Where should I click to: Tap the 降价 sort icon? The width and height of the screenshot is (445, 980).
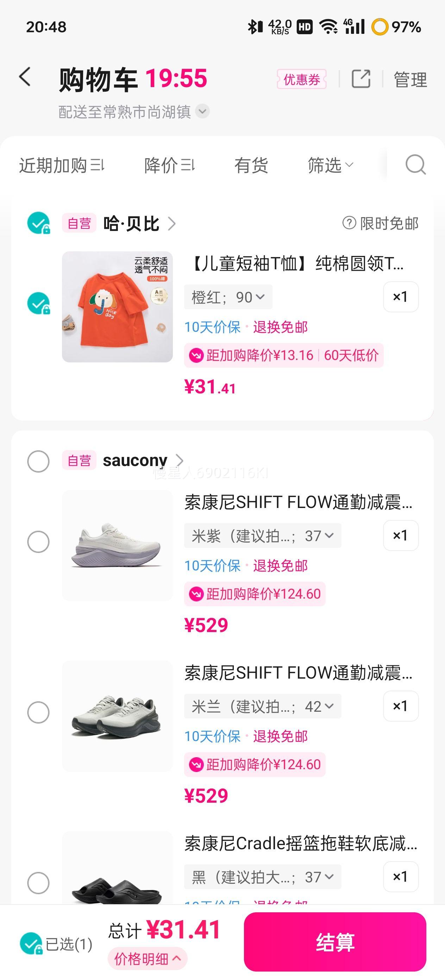click(188, 165)
